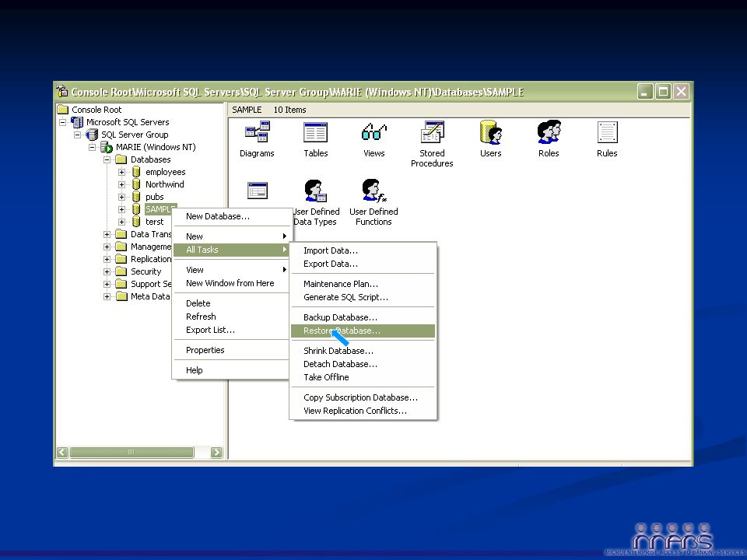Collapse the MARIE server node

click(92, 147)
